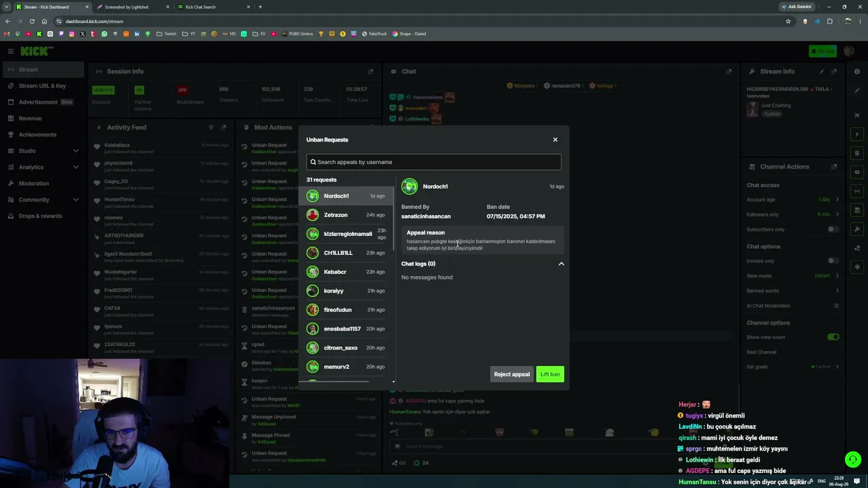Close the Unban Requests dialog
Image resolution: width=868 pixels, height=488 pixels.
pyautogui.click(x=555, y=140)
